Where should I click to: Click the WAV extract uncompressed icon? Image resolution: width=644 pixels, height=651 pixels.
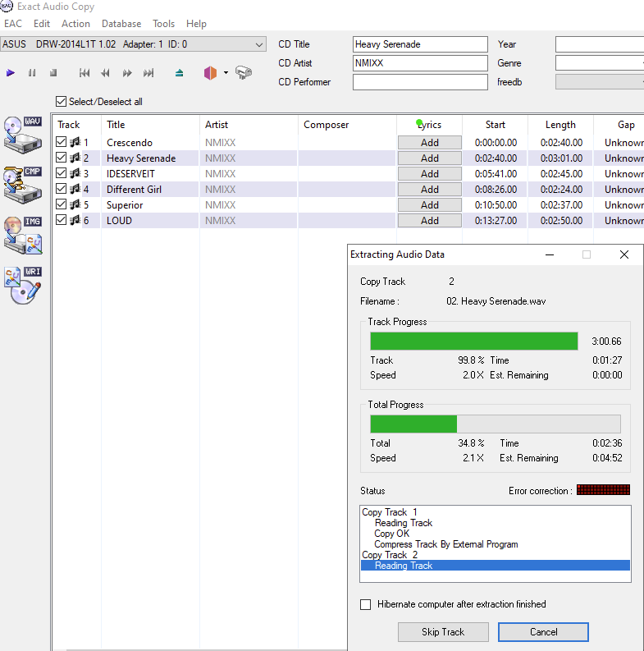[x=23, y=135]
